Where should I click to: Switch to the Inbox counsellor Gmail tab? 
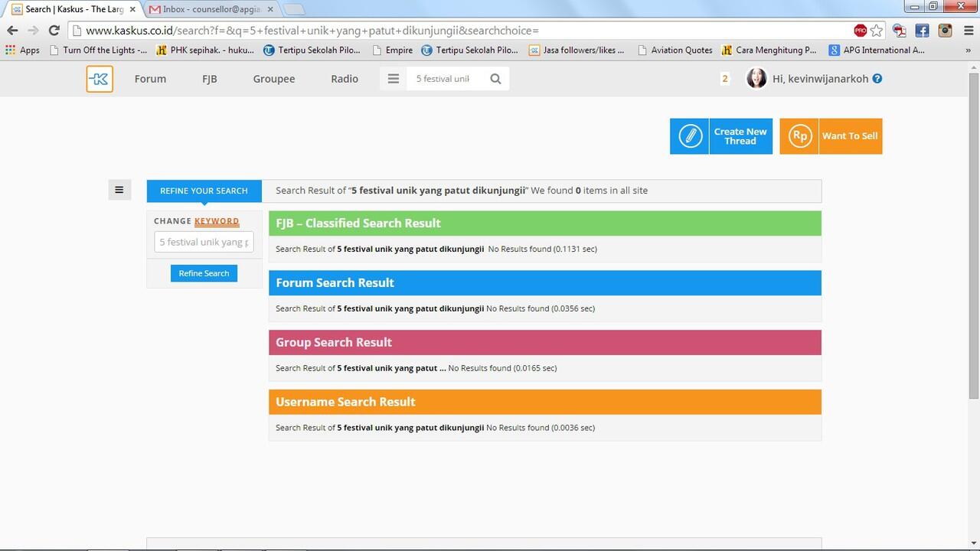[x=212, y=9]
